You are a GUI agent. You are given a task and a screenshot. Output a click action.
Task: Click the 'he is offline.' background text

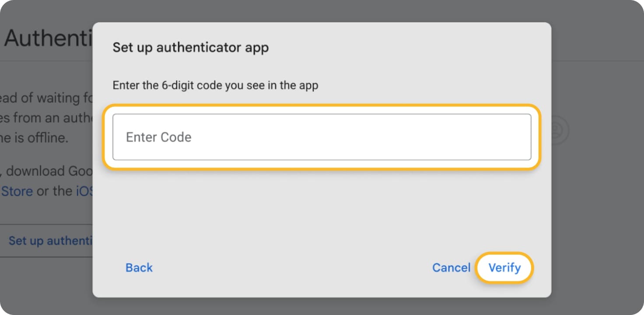point(34,138)
